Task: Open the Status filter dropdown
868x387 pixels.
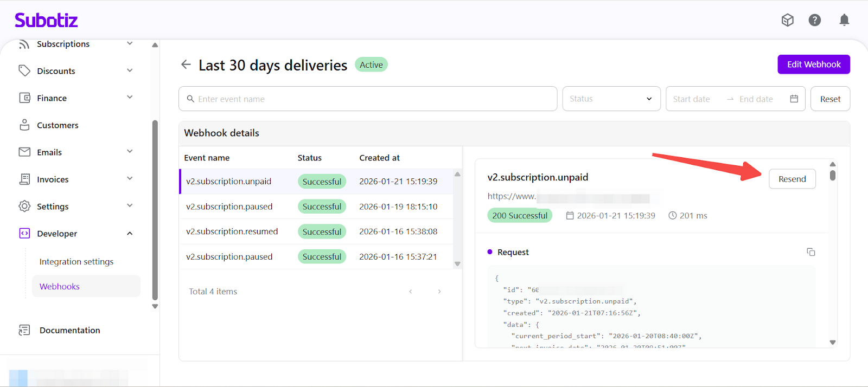Action: [611, 99]
